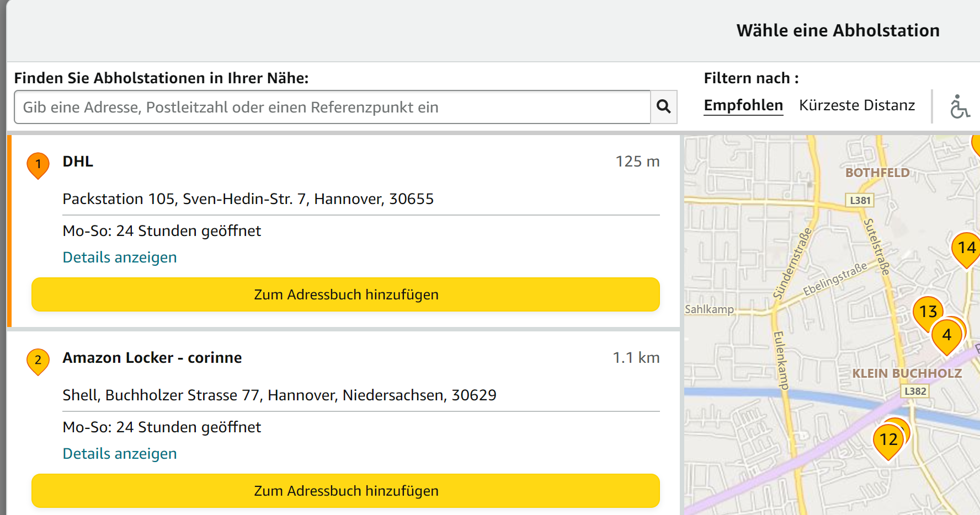Click DHL's Mo-So 24 Stunden geöffnet text

[162, 231]
